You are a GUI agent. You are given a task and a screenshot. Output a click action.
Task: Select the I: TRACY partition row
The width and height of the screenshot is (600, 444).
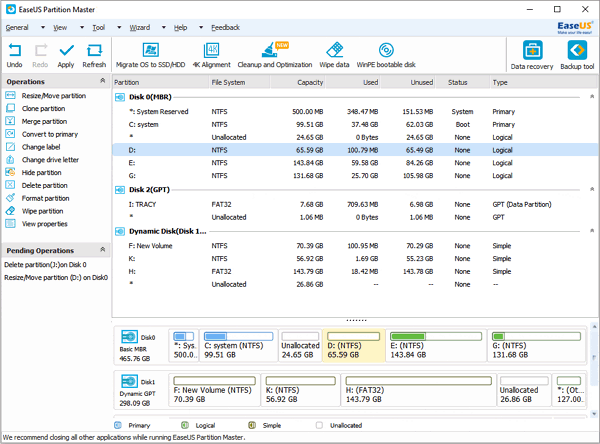pos(355,204)
